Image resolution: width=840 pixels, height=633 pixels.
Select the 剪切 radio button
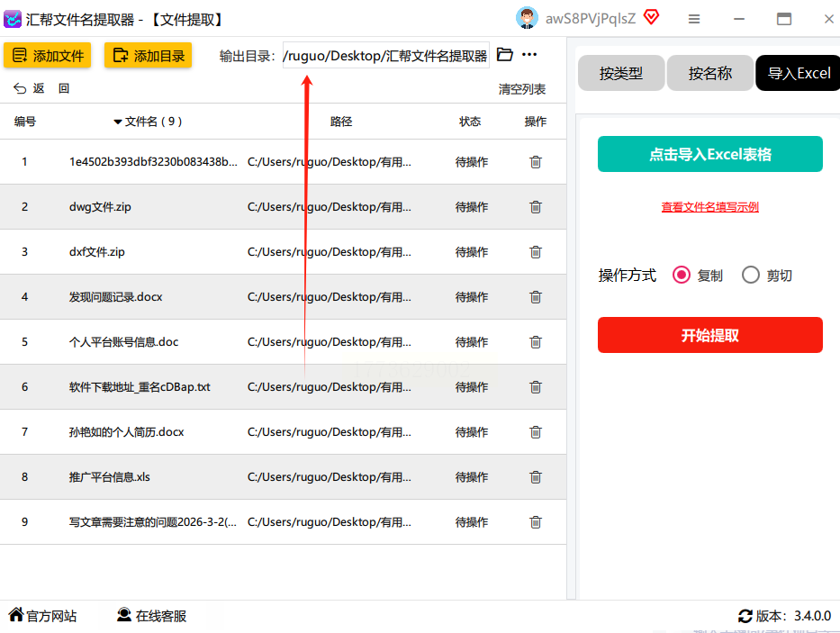[x=751, y=276]
